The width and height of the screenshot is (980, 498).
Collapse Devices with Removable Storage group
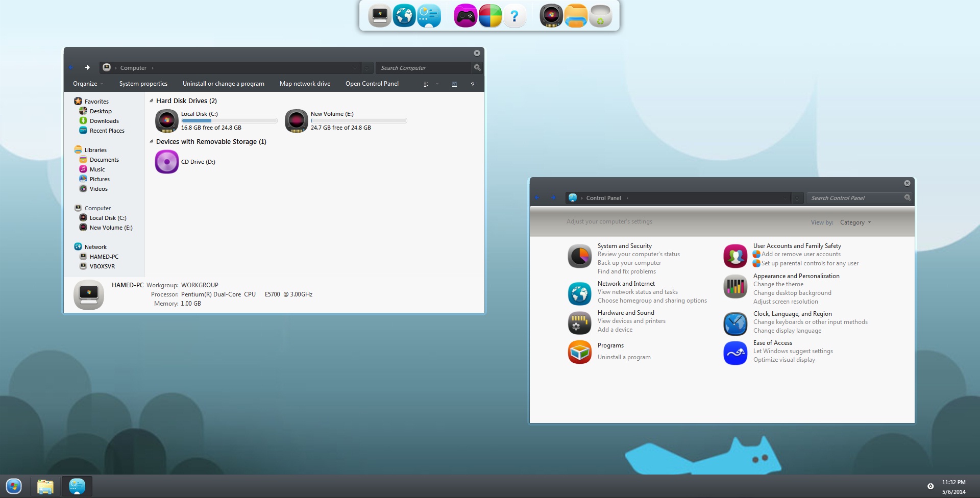pos(151,142)
